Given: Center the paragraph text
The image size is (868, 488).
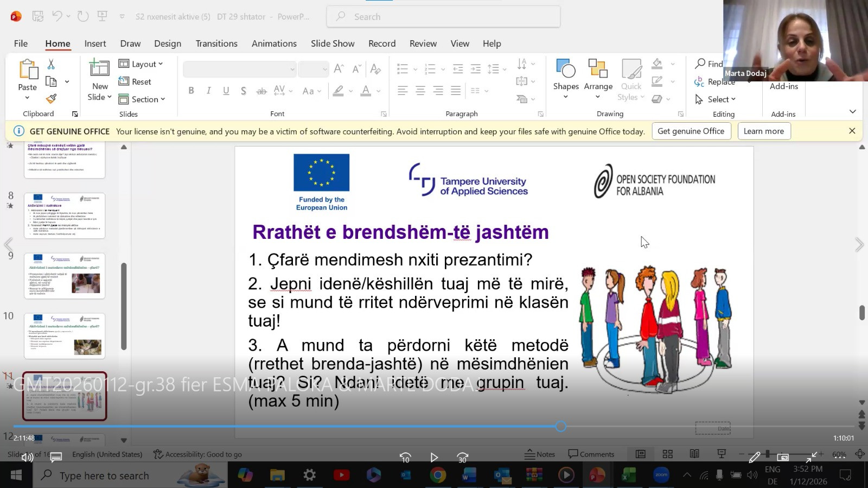Looking at the screenshot, I should click(x=420, y=91).
